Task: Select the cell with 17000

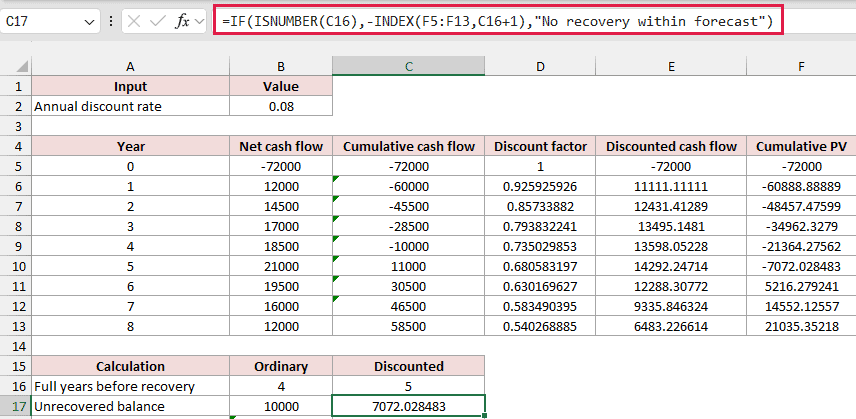Action: click(281, 226)
